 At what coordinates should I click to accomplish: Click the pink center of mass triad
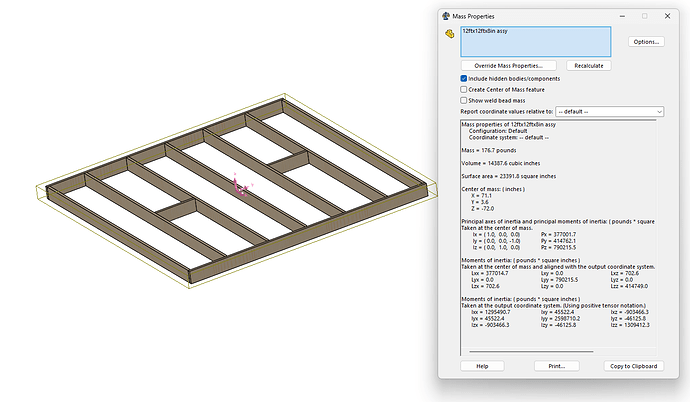[x=238, y=186]
